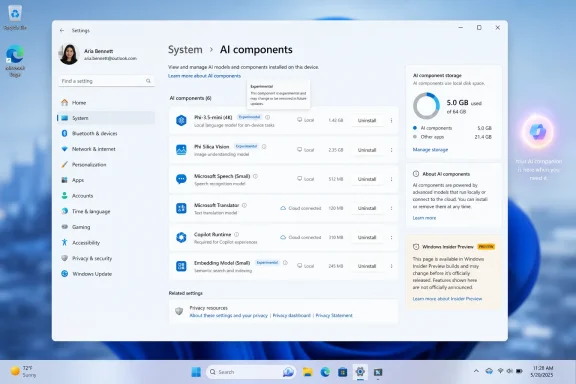
Task: Open File Explorer from the taskbar
Action: [x=307, y=372]
